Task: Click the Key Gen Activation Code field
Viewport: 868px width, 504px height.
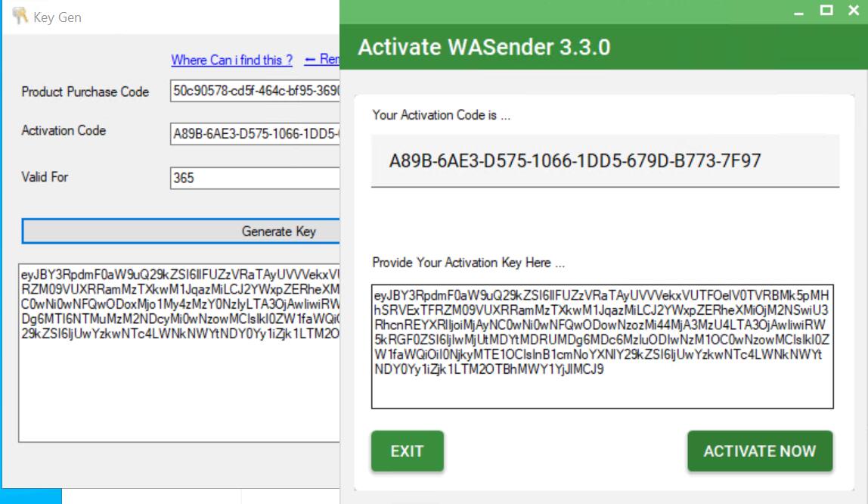Action: (256, 133)
